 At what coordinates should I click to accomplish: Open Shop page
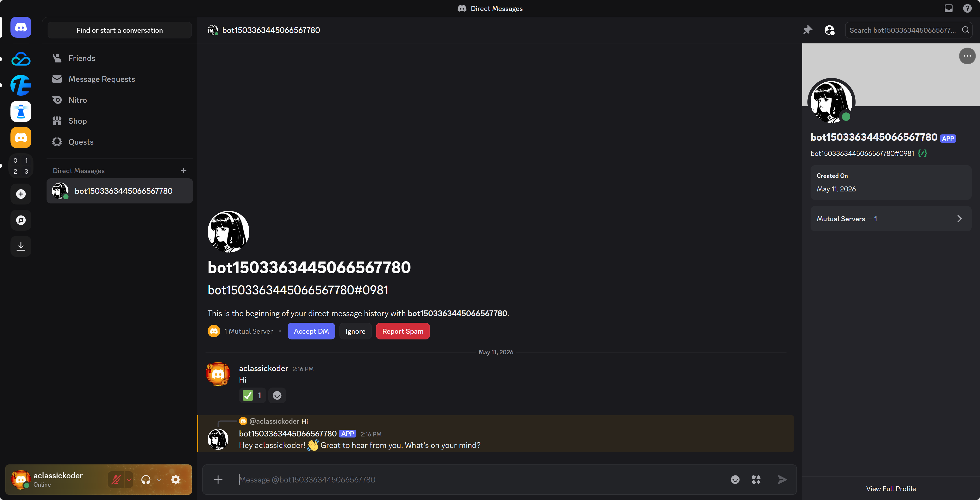[119, 121]
